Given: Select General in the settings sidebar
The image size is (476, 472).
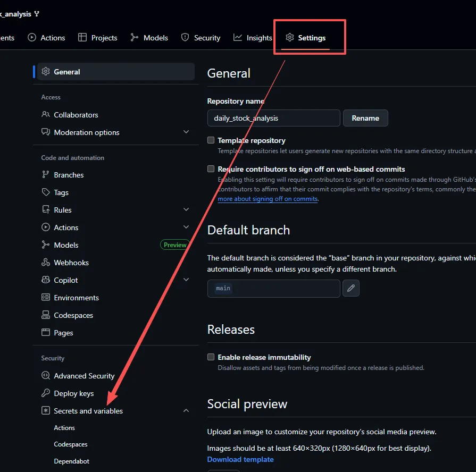Looking at the screenshot, I should [115, 72].
